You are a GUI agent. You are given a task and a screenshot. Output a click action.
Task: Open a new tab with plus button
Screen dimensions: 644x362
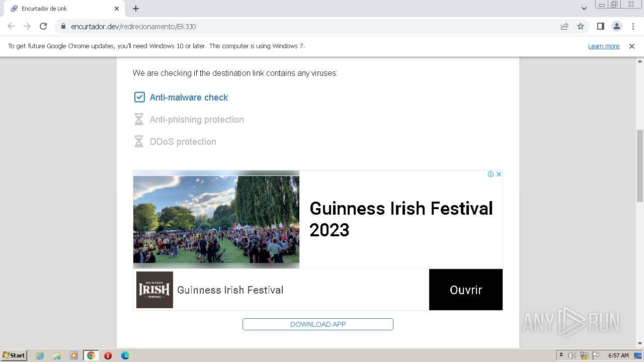coord(136,9)
